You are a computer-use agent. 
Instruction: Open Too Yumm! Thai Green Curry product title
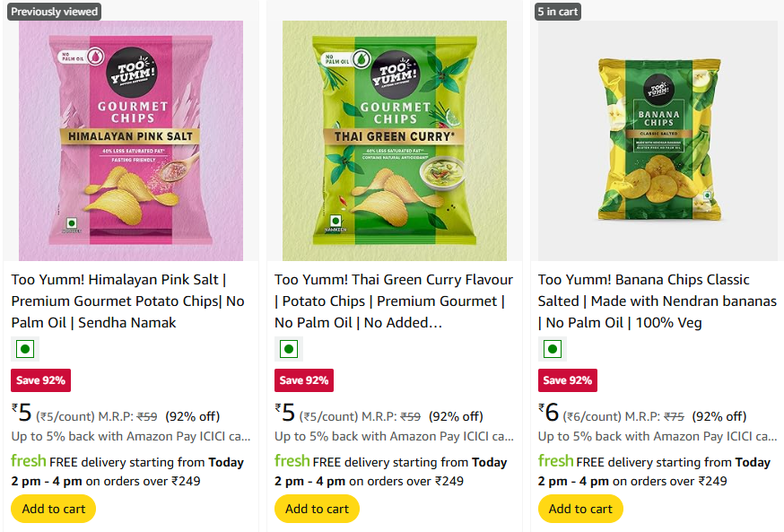[x=393, y=301]
